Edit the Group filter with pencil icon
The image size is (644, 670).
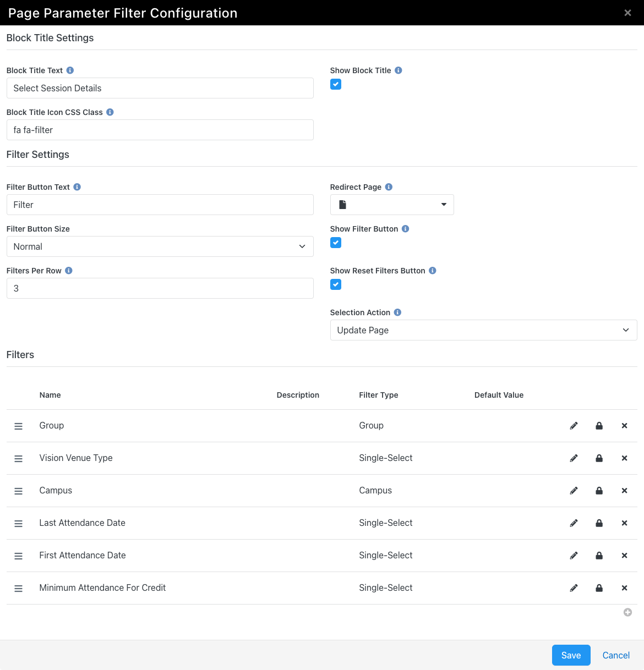[x=574, y=426]
